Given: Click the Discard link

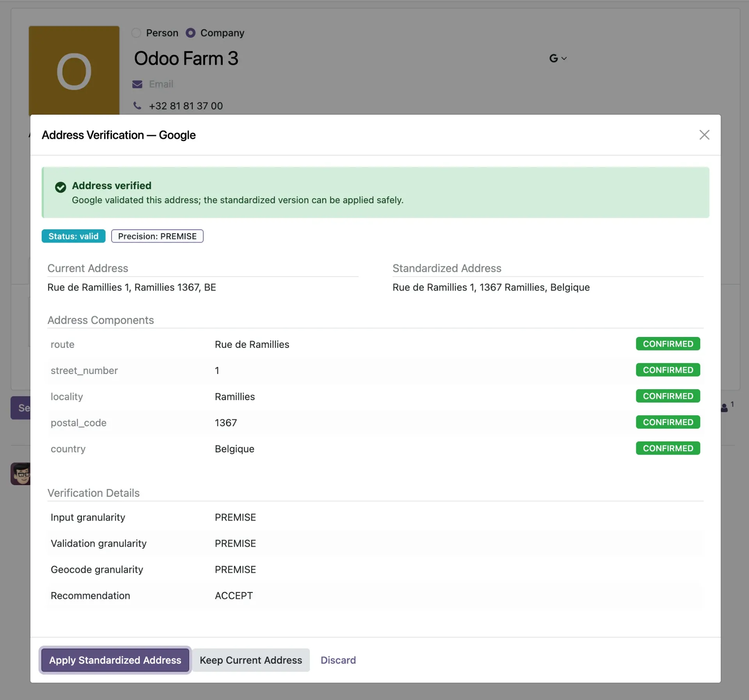Looking at the screenshot, I should pyautogui.click(x=338, y=660).
